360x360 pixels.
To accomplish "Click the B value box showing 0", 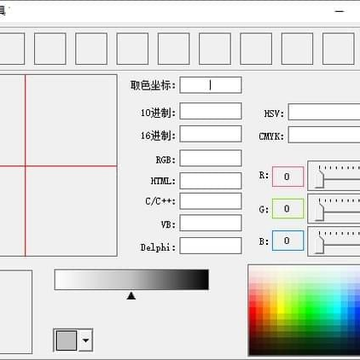I will click(x=288, y=241).
